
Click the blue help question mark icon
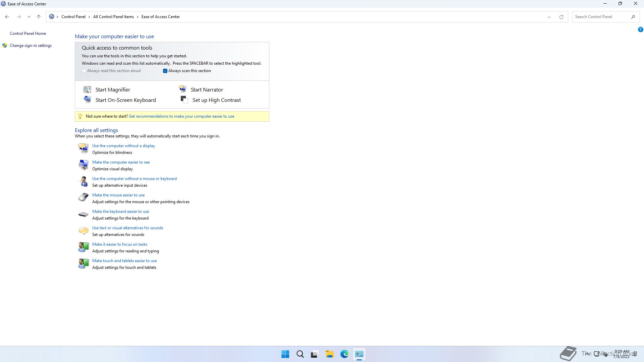[x=640, y=29]
